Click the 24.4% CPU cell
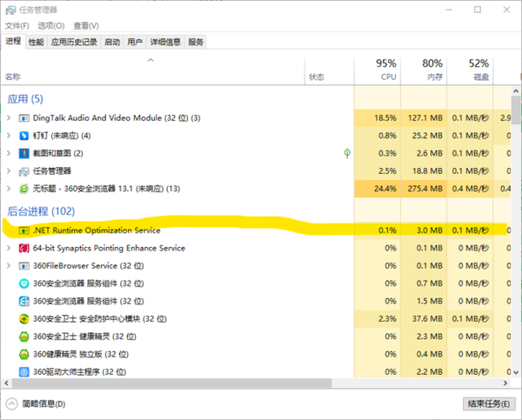The width and height of the screenshot is (522, 420). tap(378, 189)
